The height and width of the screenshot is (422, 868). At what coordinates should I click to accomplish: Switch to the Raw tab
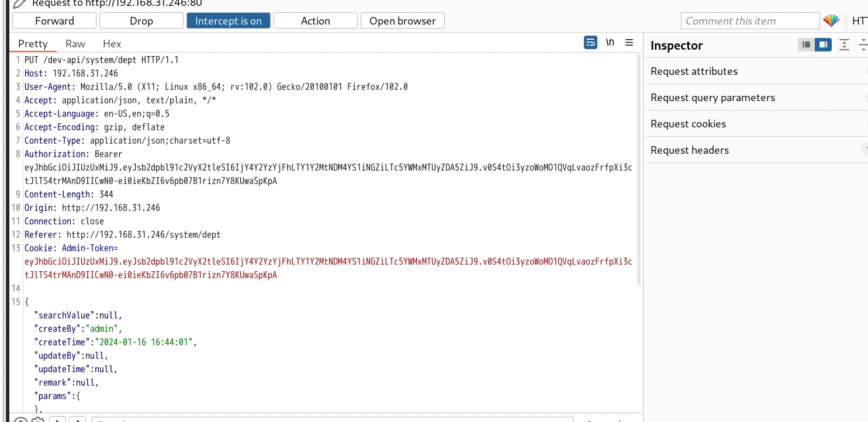point(75,44)
